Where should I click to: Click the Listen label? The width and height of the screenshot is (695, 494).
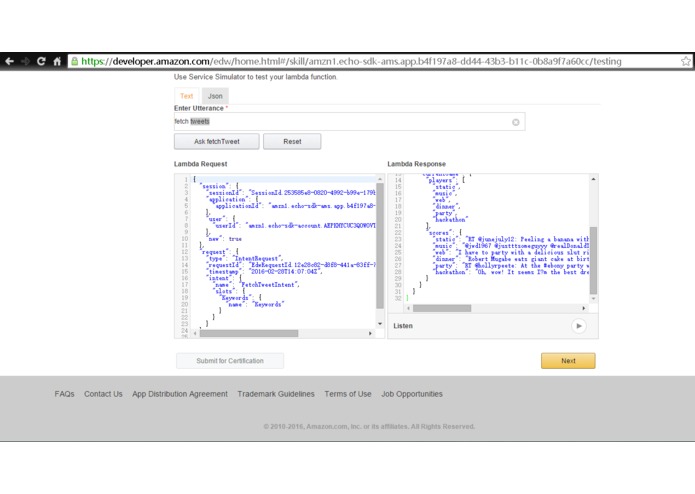click(x=403, y=326)
